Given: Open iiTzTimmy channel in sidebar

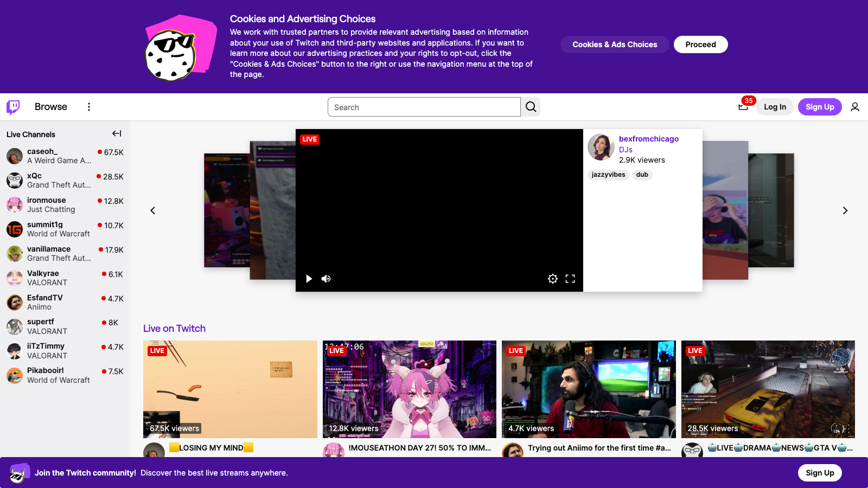Looking at the screenshot, I should click(x=65, y=351).
